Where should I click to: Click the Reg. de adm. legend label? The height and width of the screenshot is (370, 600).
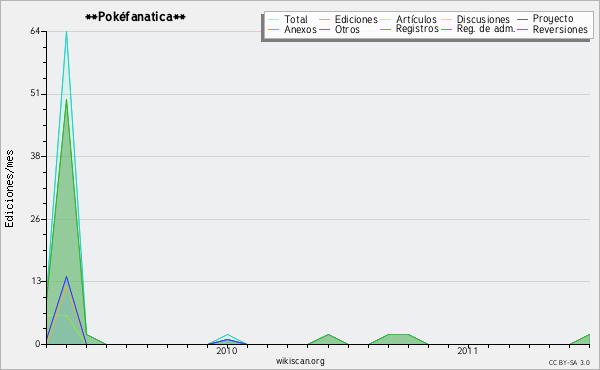(486, 29)
